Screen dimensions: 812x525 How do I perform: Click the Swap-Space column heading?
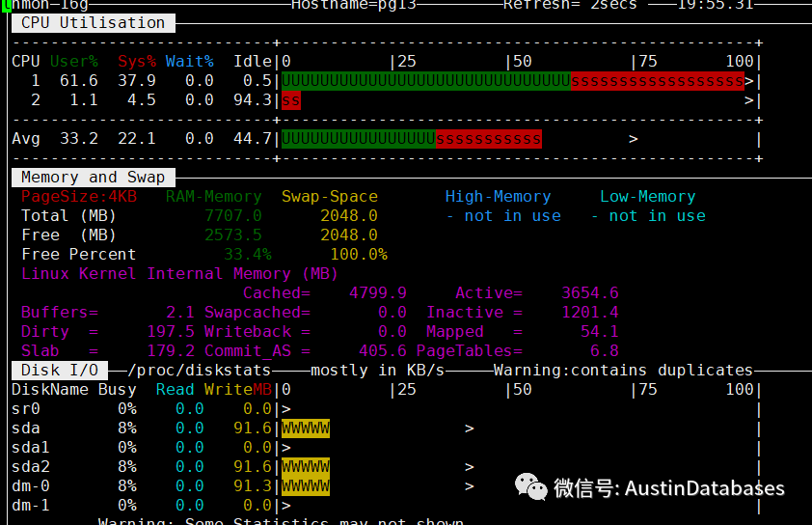(330, 197)
